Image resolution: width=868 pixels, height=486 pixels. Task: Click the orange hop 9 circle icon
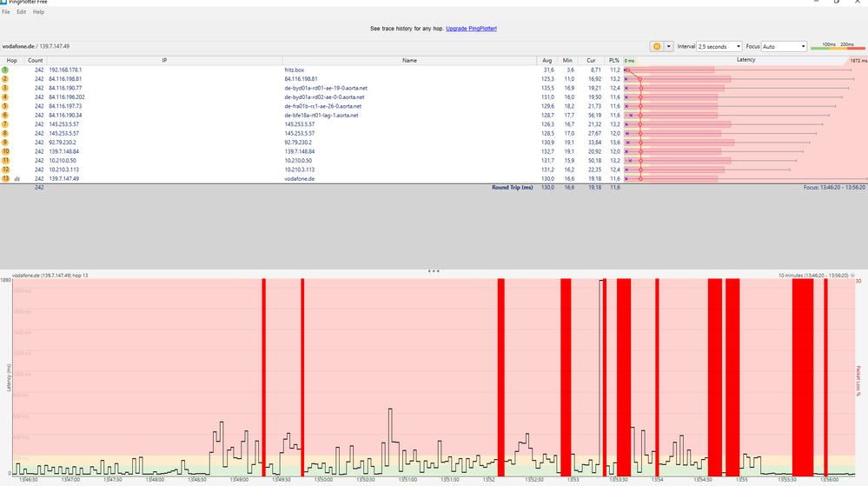tap(5, 143)
